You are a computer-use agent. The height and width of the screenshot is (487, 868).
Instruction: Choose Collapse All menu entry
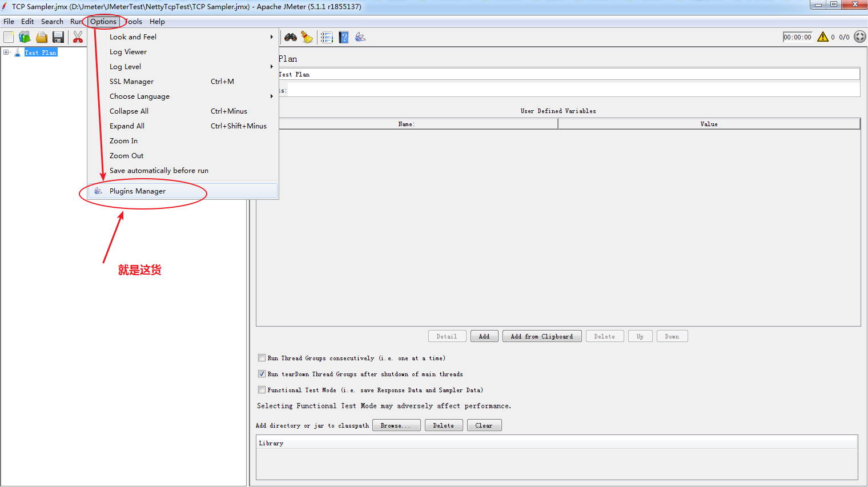(x=183, y=111)
